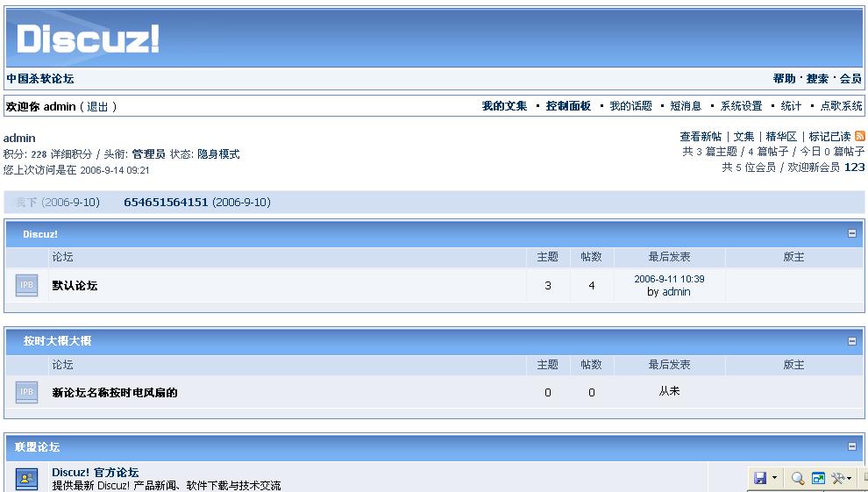The width and height of the screenshot is (868, 492).
Task: Open newest member 123 profile
Action: (854, 167)
